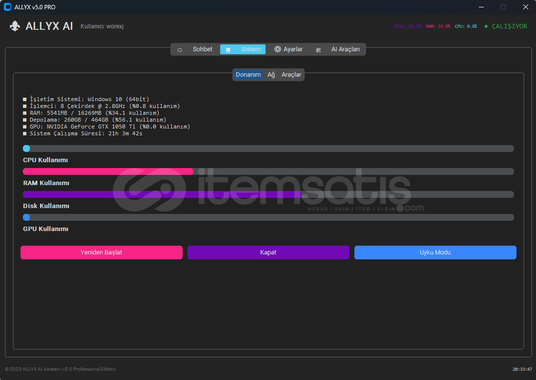Activate the blue Uyku Modu button
536x380 pixels.
click(435, 253)
